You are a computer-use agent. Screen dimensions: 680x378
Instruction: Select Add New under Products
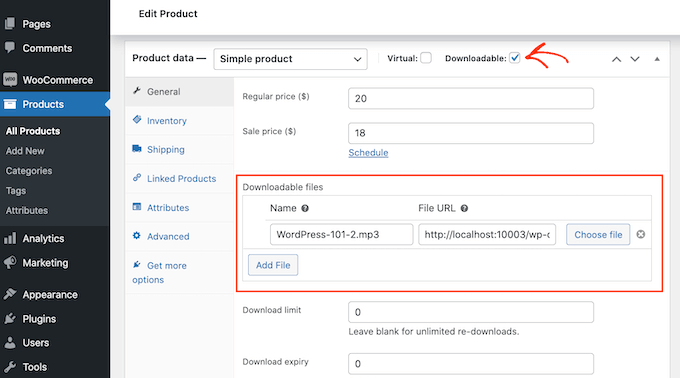coord(25,151)
